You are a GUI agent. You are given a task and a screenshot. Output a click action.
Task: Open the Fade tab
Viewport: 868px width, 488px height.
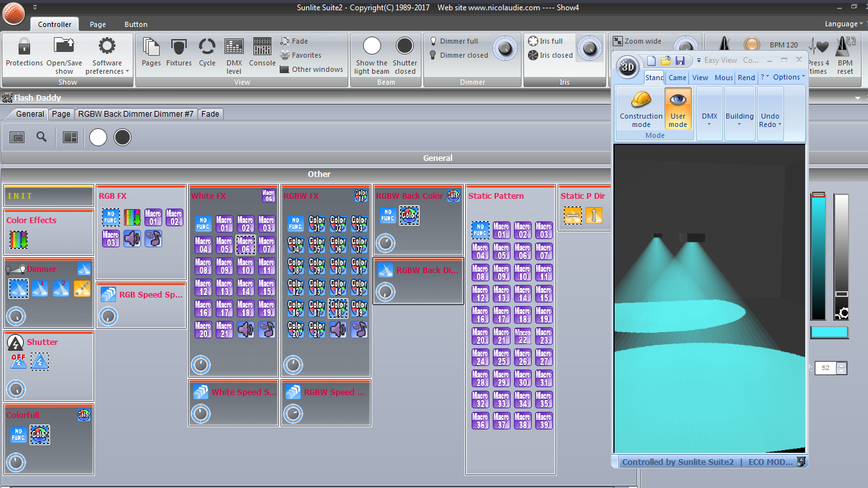210,114
